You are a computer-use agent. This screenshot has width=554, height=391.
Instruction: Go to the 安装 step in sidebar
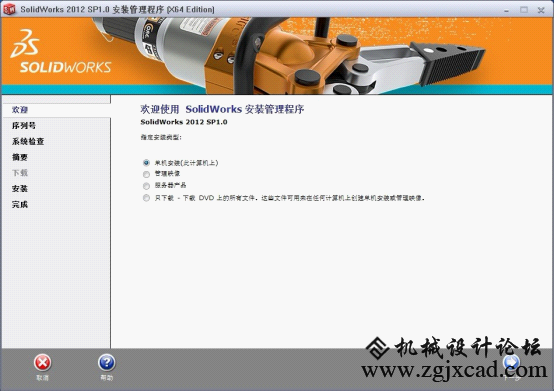pyautogui.click(x=20, y=189)
